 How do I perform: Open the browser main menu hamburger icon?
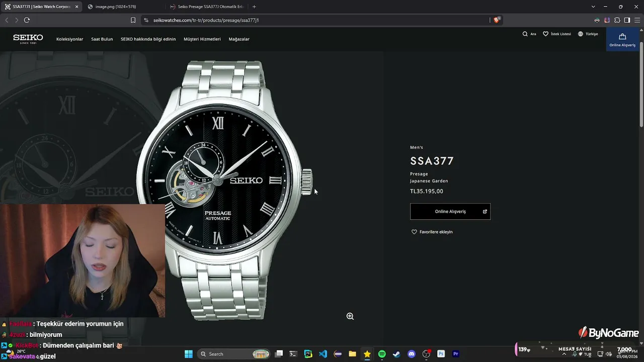637,20
